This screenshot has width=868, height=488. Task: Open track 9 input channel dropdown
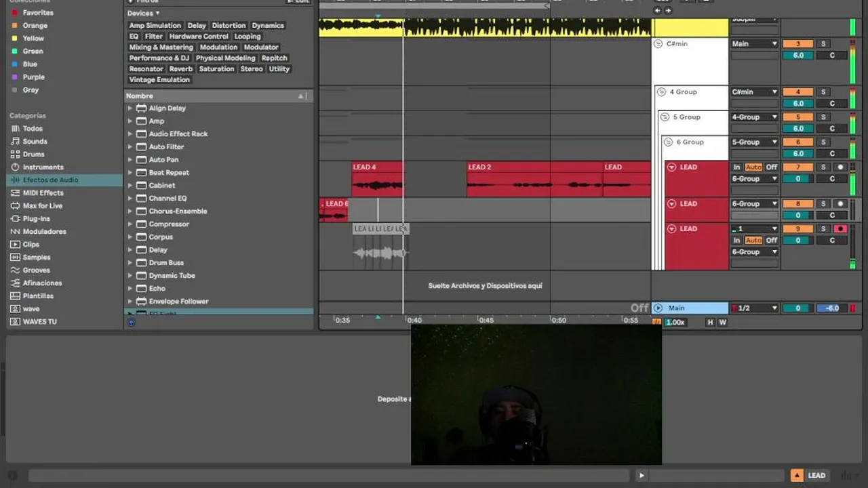click(x=754, y=229)
